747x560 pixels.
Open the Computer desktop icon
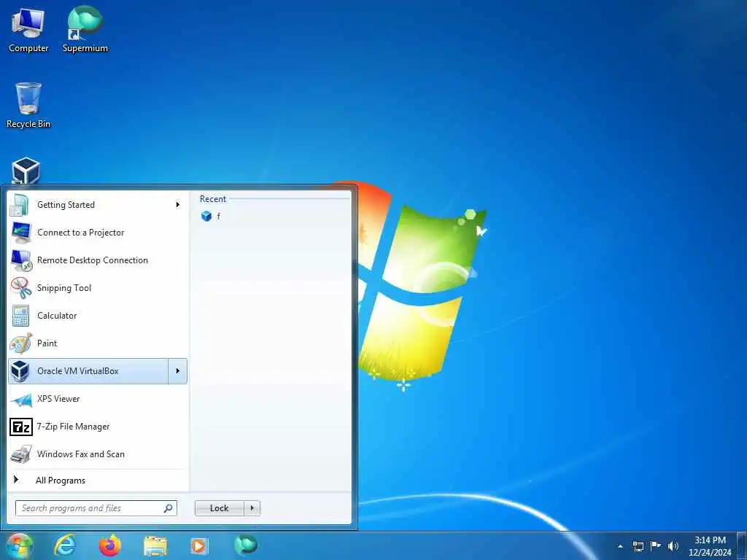coord(28,29)
